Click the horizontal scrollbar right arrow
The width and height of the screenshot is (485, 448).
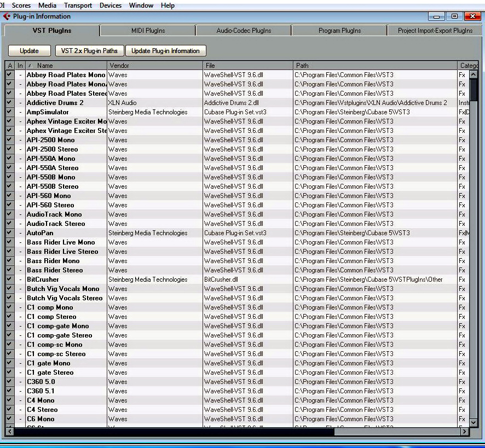464,431
